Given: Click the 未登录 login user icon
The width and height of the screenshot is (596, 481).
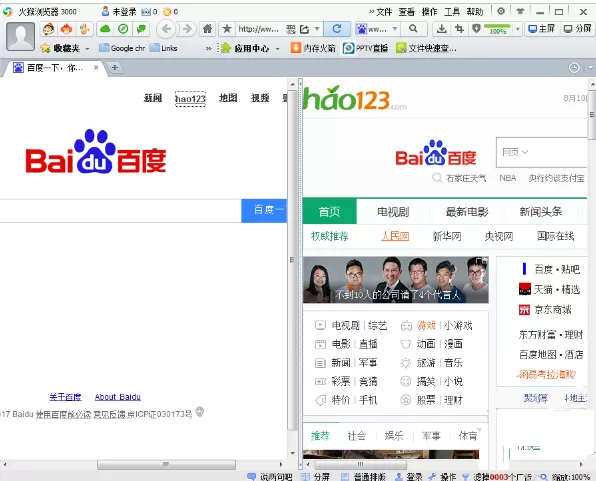Looking at the screenshot, I should (x=106, y=11).
